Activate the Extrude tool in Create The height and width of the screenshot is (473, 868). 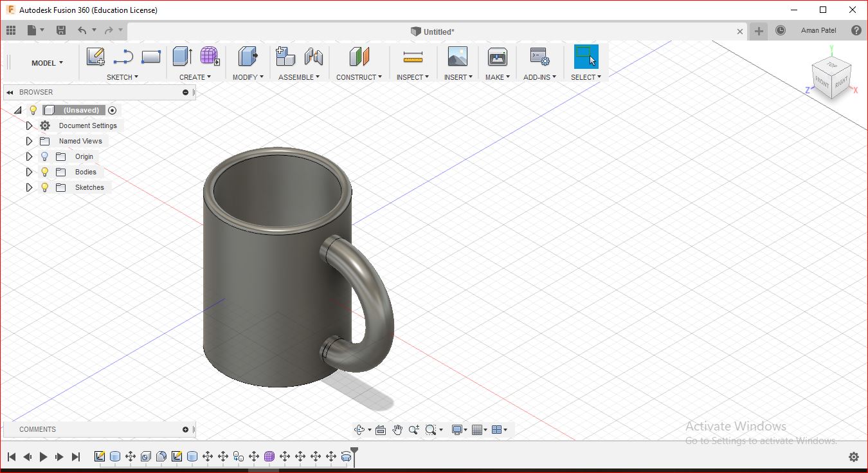(x=182, y=57)
